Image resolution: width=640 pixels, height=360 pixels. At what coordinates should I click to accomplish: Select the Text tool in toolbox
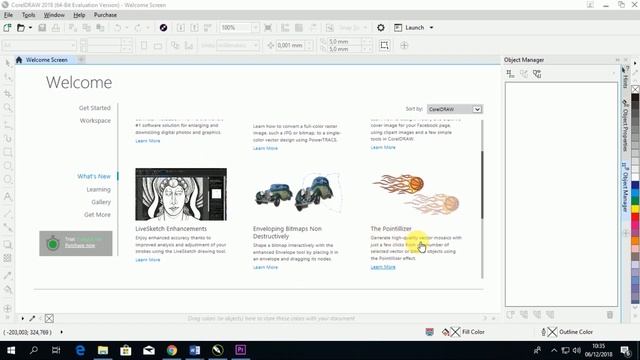(7, 196)
